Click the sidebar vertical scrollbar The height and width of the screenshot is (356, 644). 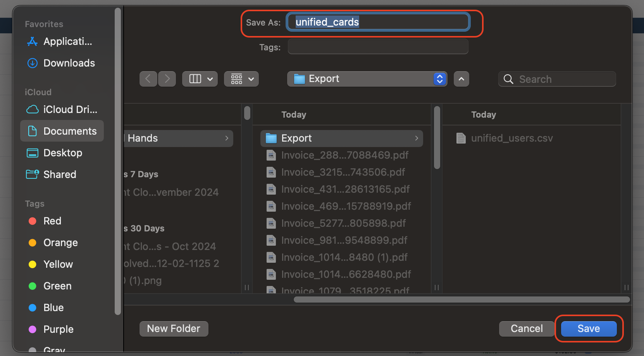118,162
